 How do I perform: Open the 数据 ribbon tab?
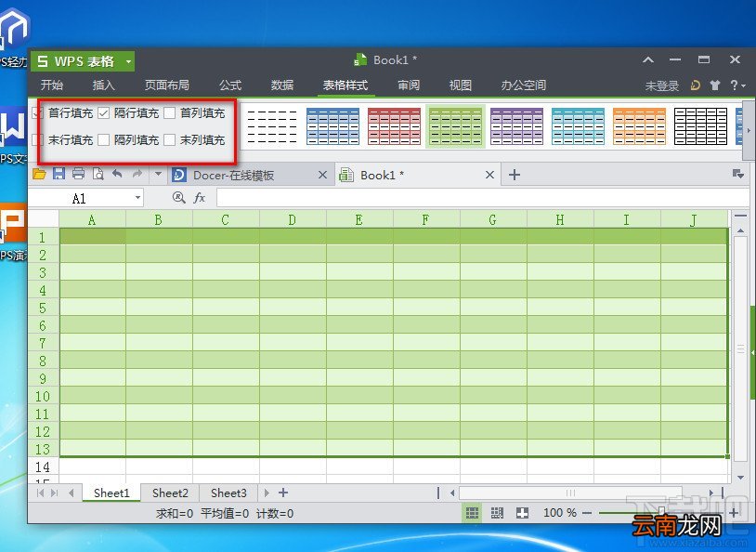282,85
